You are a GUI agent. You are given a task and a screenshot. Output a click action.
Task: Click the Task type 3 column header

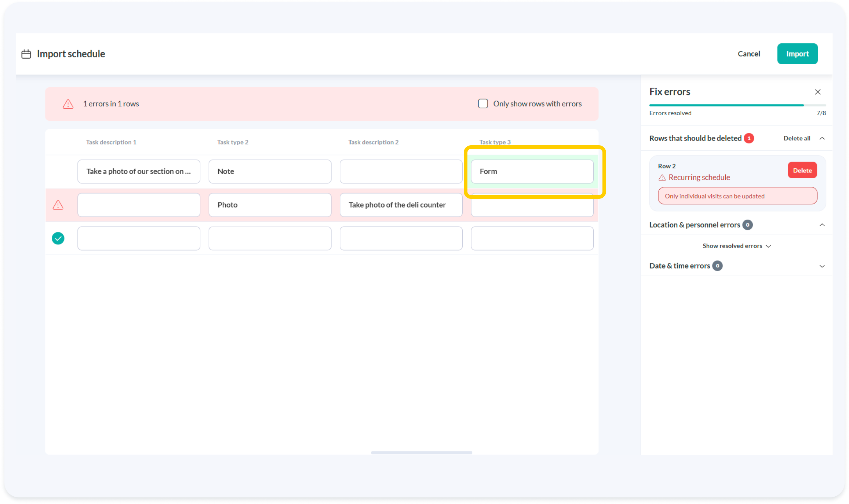495,142
